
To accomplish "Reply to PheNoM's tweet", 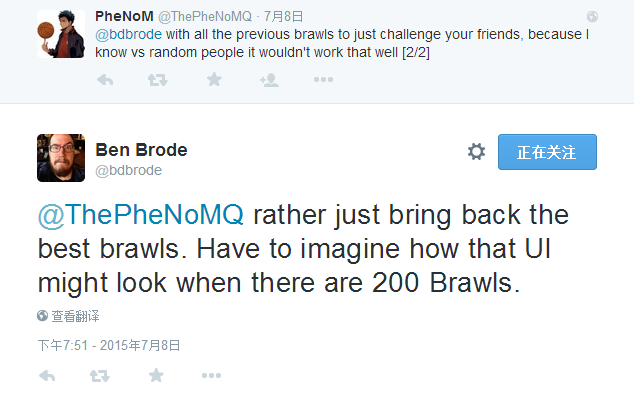I will 105,80.
